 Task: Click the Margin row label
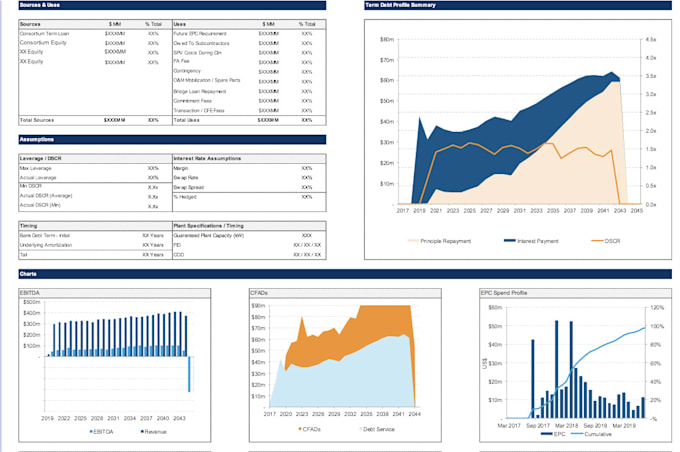(181, 168)
